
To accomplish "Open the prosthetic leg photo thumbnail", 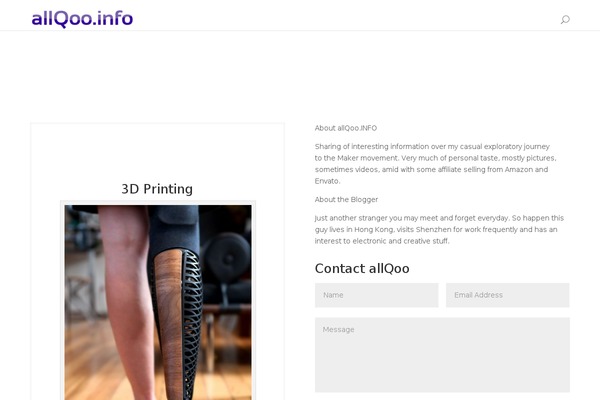I will [158, 302].
